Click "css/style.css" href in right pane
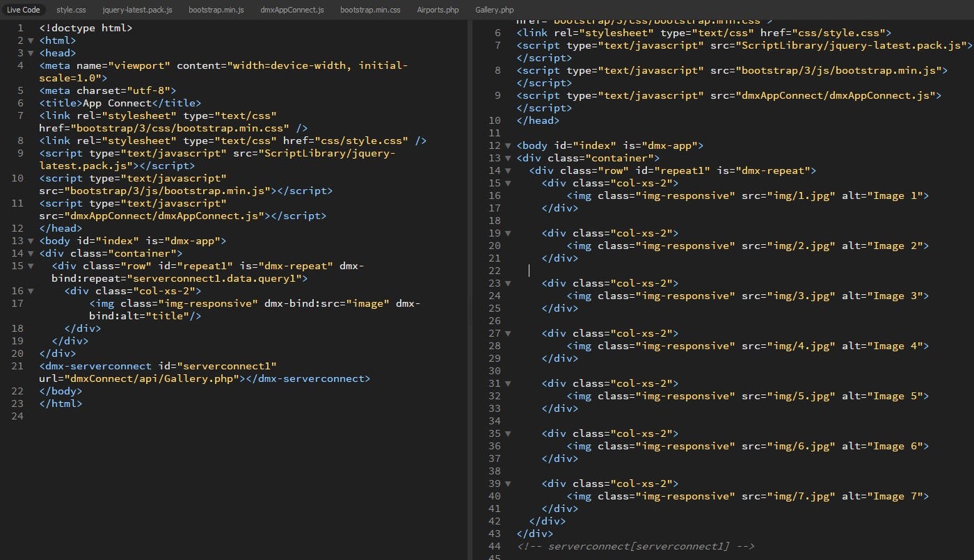974x560 pixels. tap(838, 33)
